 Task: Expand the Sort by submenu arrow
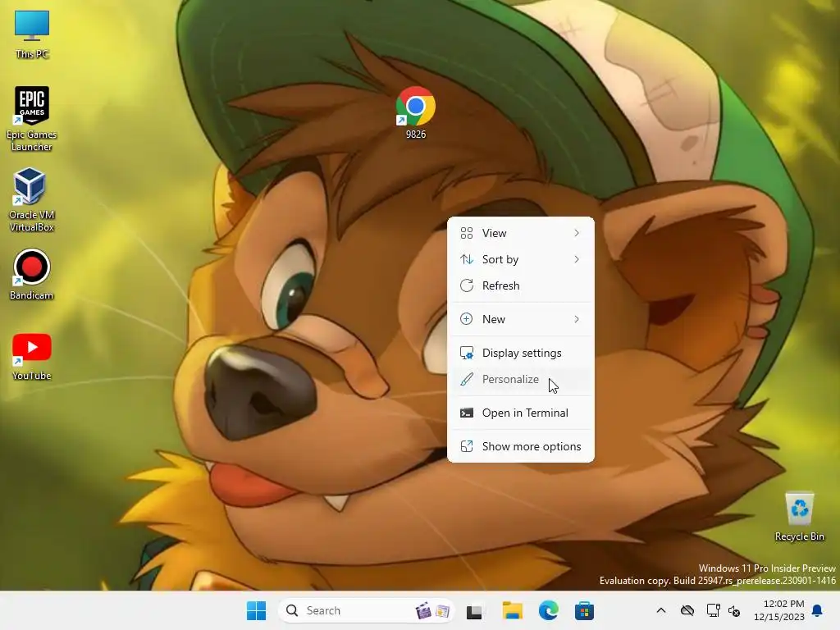577,259
